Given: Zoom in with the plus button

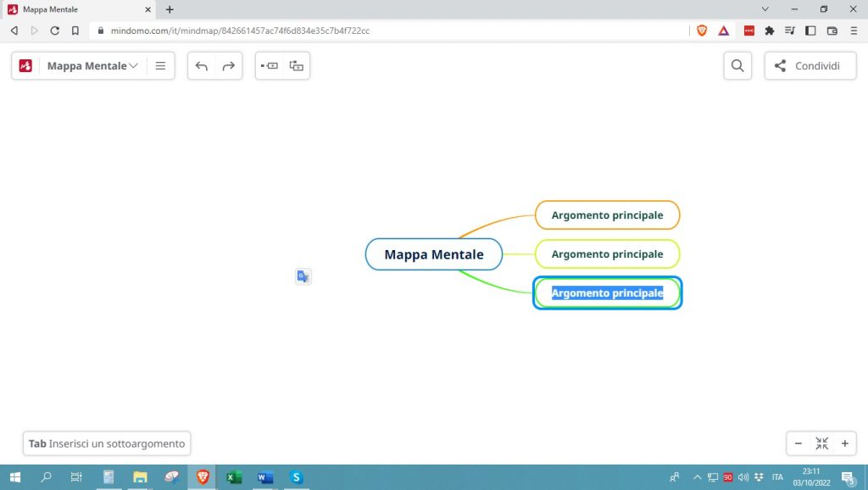Looking at the screenshot, I should click(844, 443).
